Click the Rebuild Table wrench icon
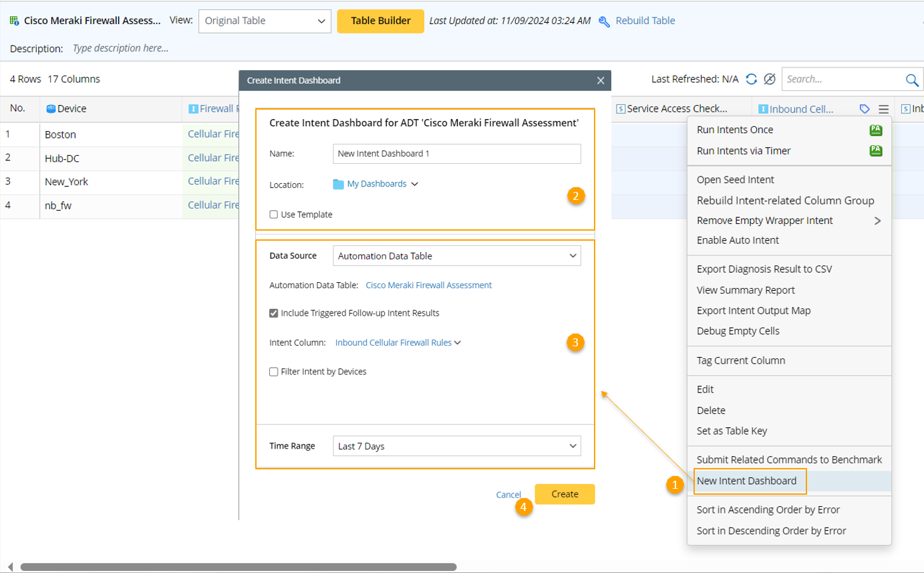The height and width of the screenshot is (573, 924). [x=604, y=21]
